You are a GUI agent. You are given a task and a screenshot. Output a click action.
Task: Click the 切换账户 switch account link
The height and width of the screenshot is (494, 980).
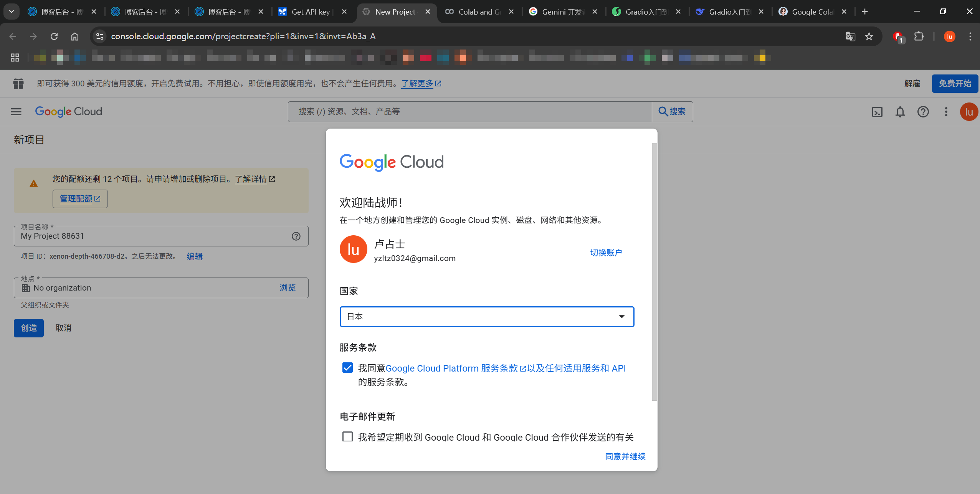(606, 253)
